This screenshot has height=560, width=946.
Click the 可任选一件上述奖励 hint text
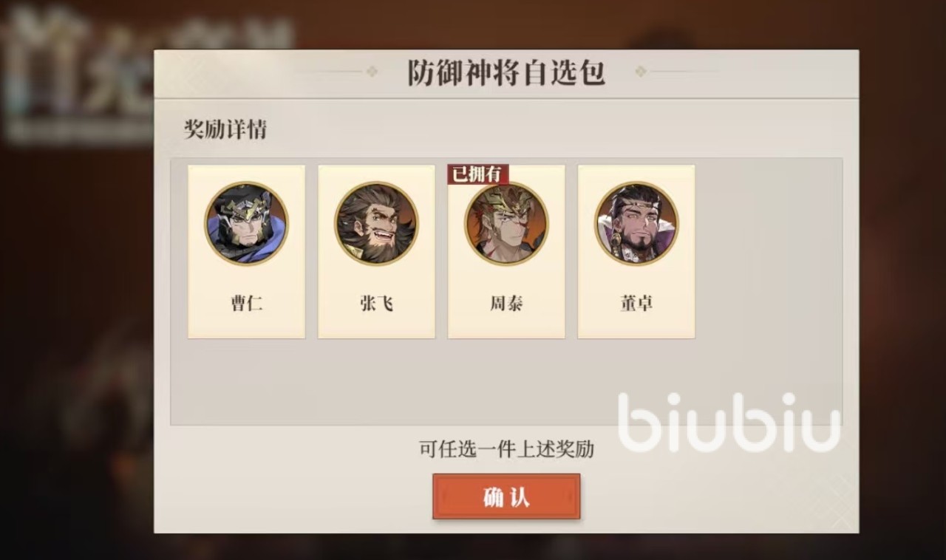pyautogui.click(x=506, y=448)
